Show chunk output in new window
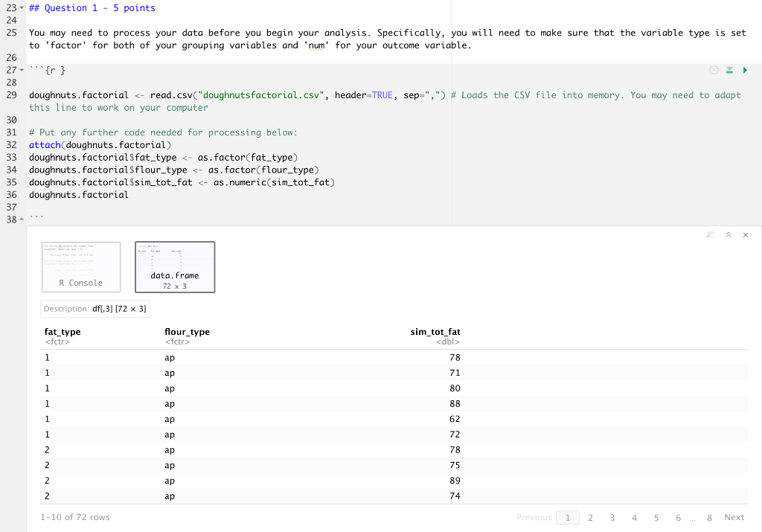The height and width of the screenshot is (532, 762). tap(711, 235)
